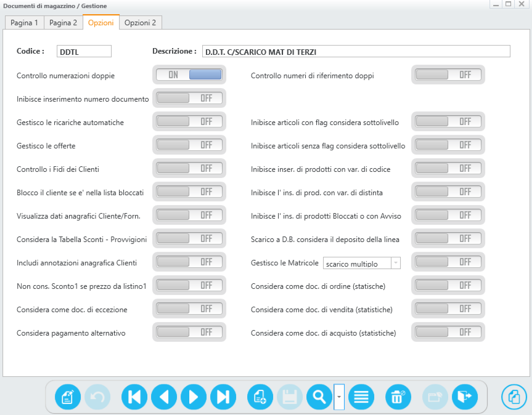Toggle Inibisce articoli con flag considera sottolivello
Screen dimensions: 532x415
tap(448, 122)
